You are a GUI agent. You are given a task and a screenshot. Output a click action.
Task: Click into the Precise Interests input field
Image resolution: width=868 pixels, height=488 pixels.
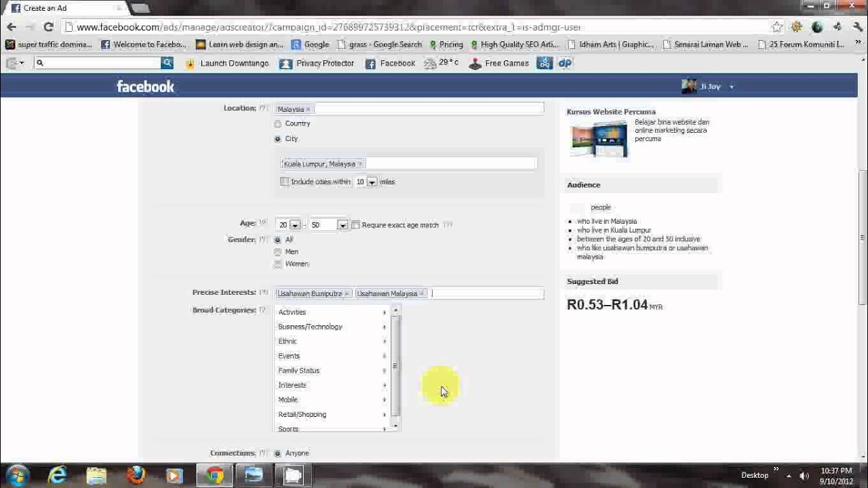[x=487, y=293]
